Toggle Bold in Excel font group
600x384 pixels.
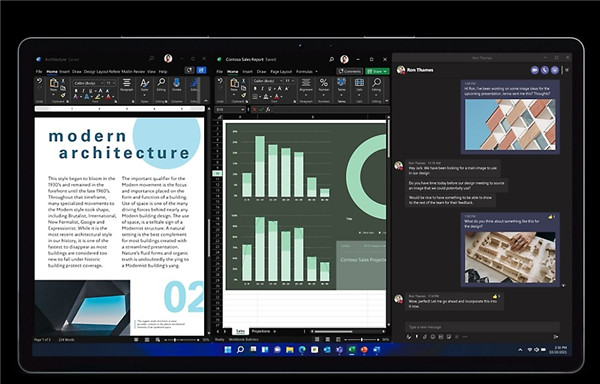pos(255,88)
